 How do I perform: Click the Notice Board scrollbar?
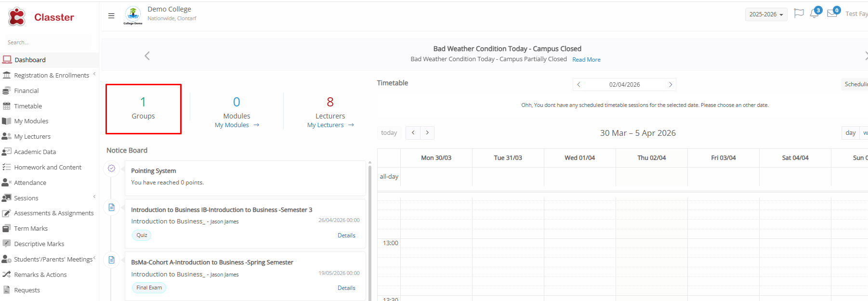pyautogui.click(x=370, y=231)
